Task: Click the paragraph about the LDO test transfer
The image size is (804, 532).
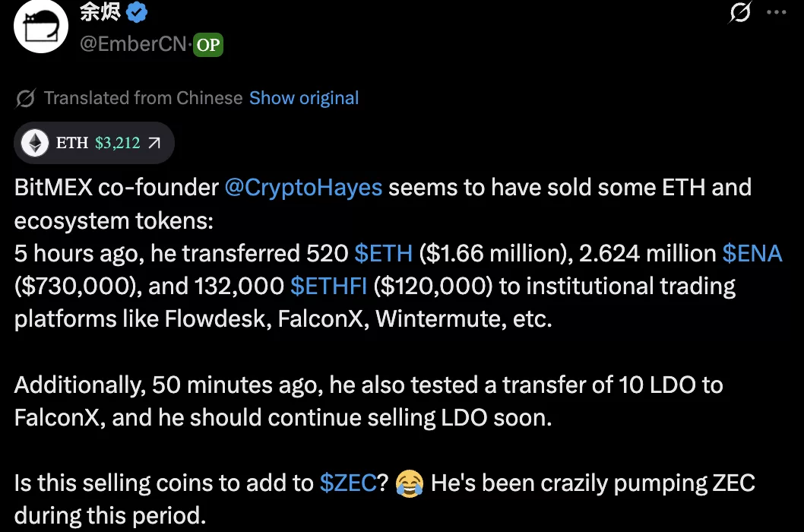Action: coord(368,401)
